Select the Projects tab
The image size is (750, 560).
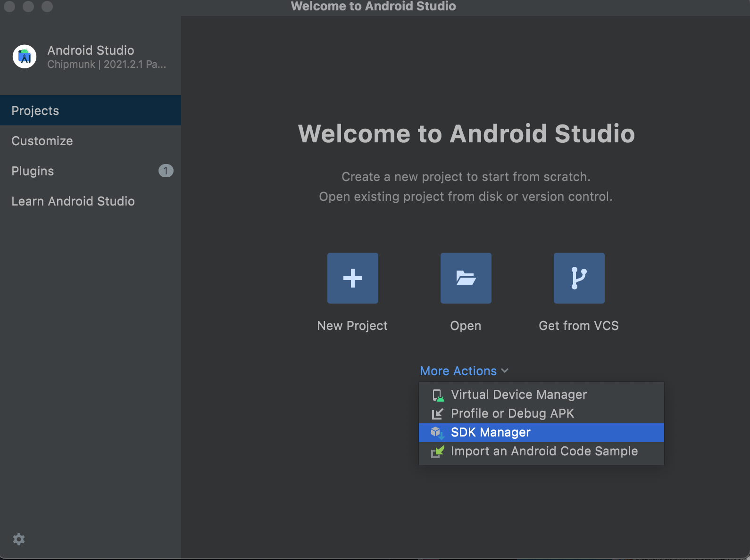[91, 110]
